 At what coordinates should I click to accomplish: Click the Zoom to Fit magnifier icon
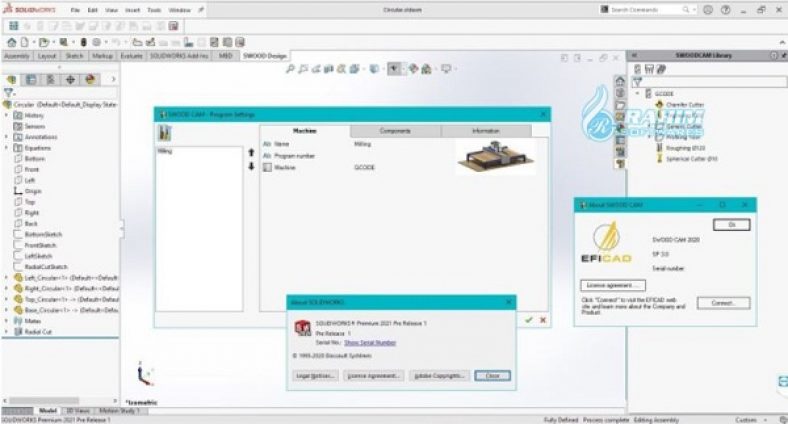(290, 69)
